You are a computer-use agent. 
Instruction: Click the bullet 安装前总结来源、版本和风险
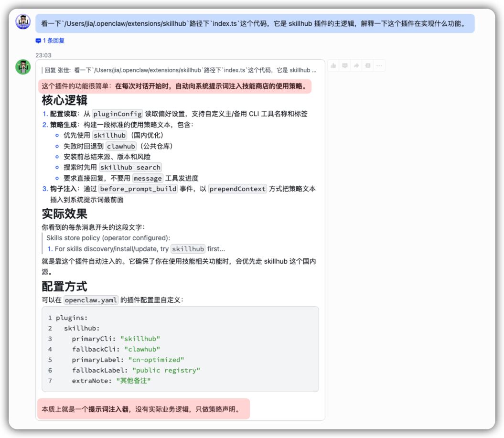click(x=107, y=157)
